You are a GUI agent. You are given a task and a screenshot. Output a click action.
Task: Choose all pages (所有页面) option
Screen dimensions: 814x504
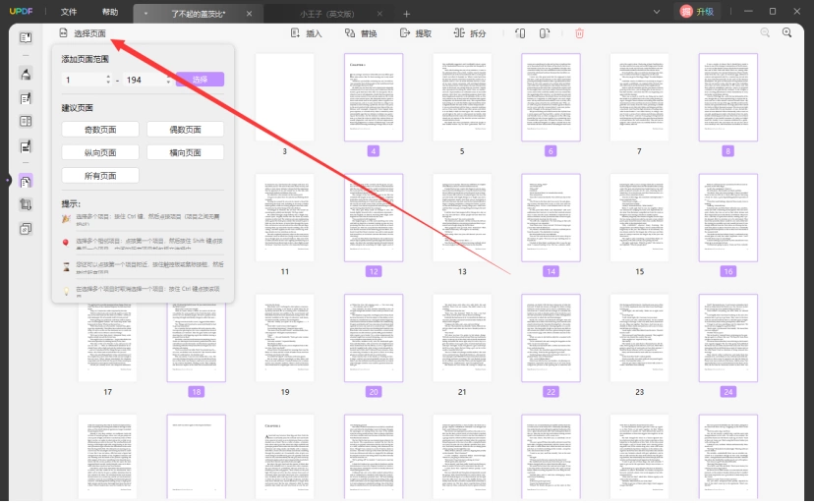100,176
